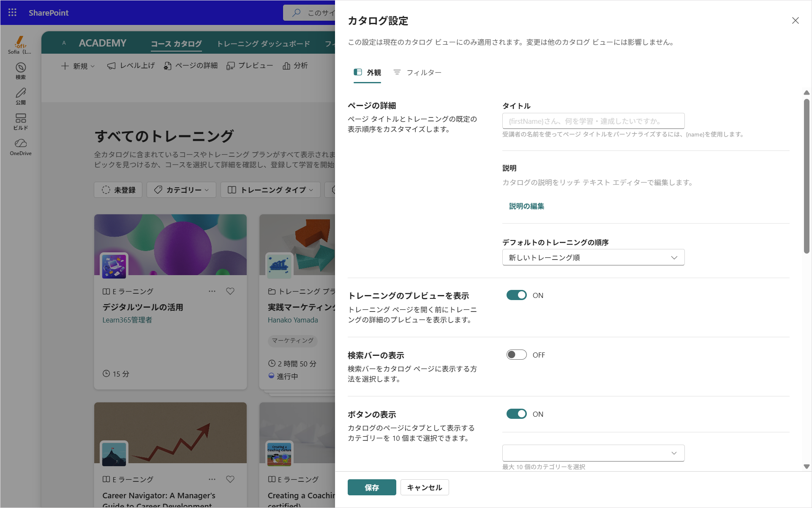This screenshot has height=508, width=812.
Task: Click the フィルター tab lines icon
Action: [397, 72]
